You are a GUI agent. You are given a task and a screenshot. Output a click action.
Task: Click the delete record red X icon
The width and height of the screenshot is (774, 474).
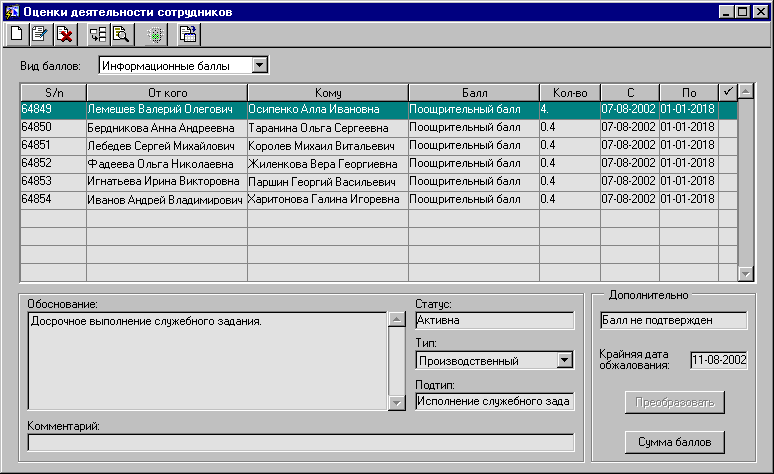point(65,35)
